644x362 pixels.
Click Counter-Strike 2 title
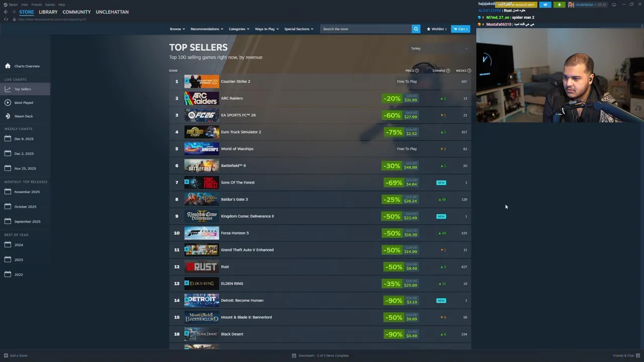click(x=235, y=81)
